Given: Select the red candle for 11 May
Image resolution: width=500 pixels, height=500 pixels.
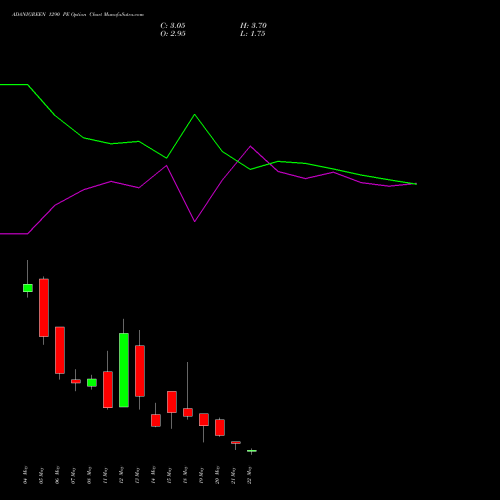Looking at the screenshot, I should point(108,389).
